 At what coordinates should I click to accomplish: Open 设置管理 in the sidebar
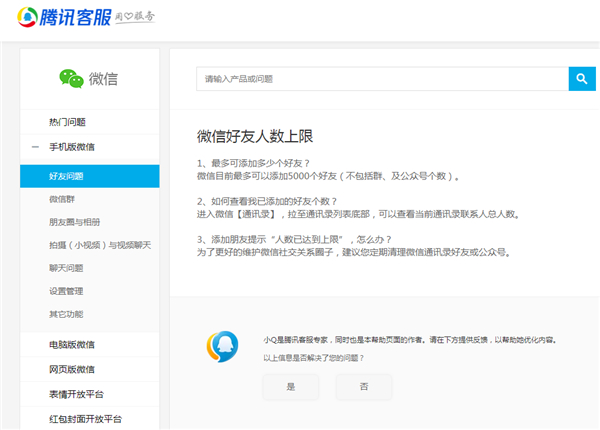[66, 291]
